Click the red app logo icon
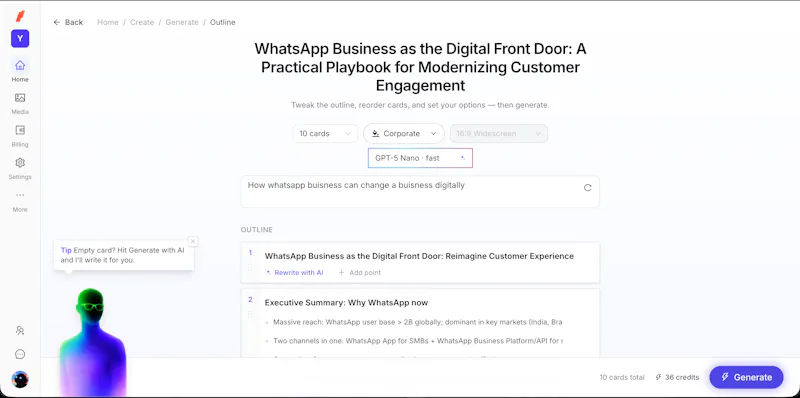Image resolution: width=800 pixels, height=398 pixels. click(x=20, y=16)
